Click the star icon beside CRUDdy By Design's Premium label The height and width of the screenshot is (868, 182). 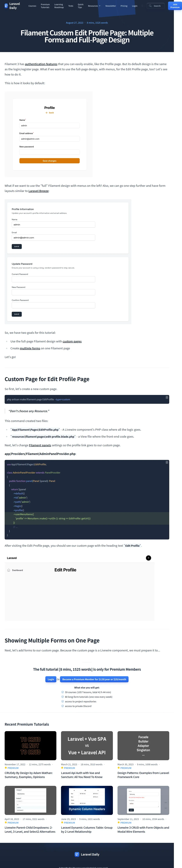point(6,768)
